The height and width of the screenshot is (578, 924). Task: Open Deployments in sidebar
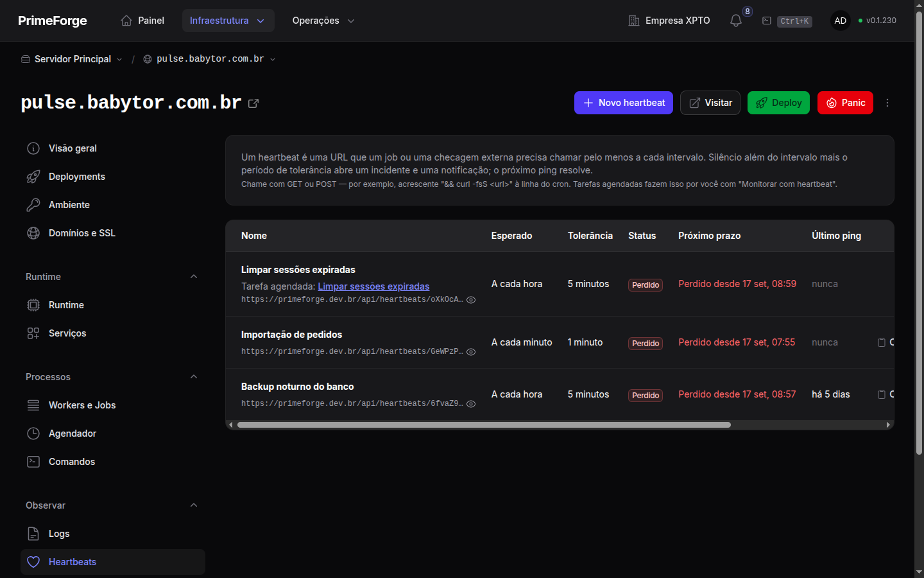[113, 177]
